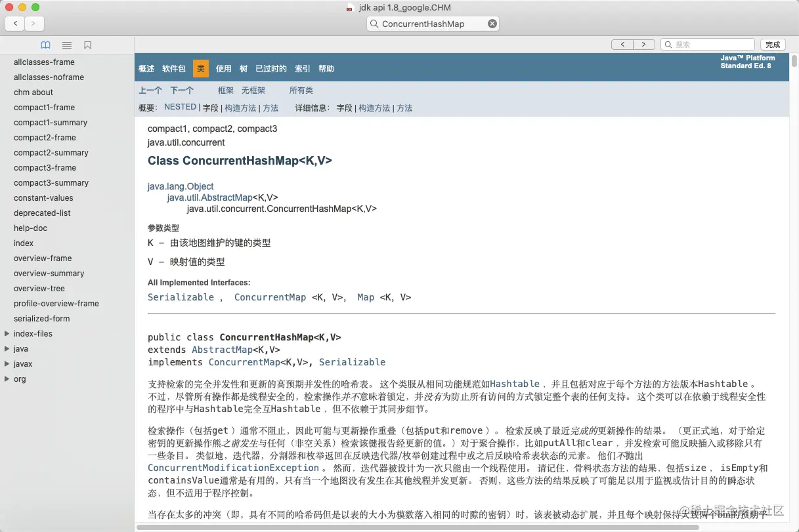
Task: Follow the Serializable interface link
Action: pyautogui.click(x=181, y=297)
